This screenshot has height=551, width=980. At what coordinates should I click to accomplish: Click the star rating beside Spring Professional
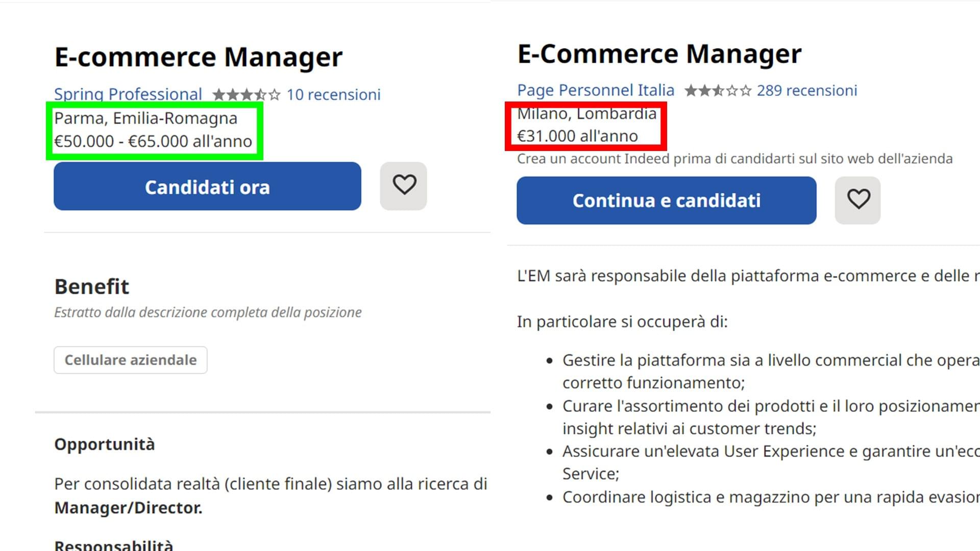pos(246,95)
